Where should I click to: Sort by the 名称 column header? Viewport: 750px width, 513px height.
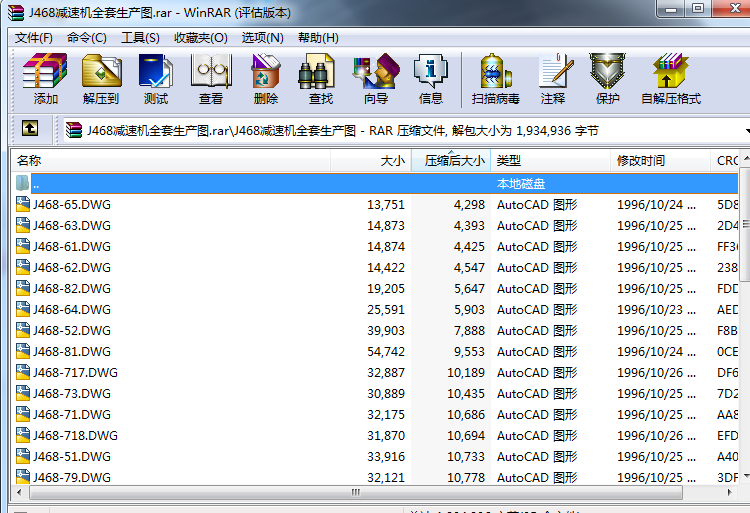171,161
